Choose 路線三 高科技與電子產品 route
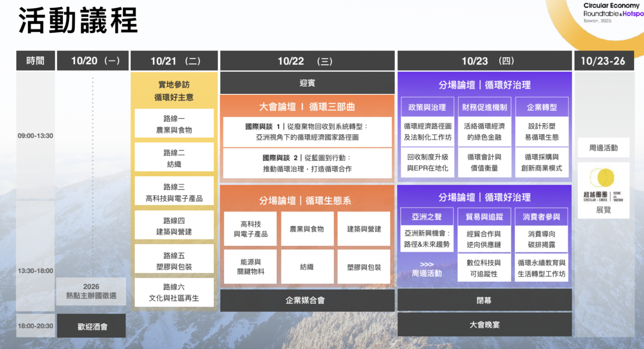Screen dimensions: 644x349 click(174, 192)
